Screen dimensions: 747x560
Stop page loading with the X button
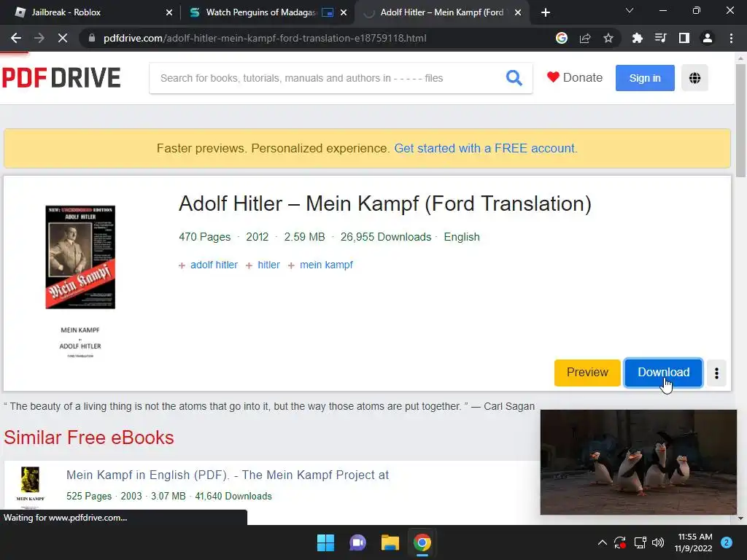point(63,38)
